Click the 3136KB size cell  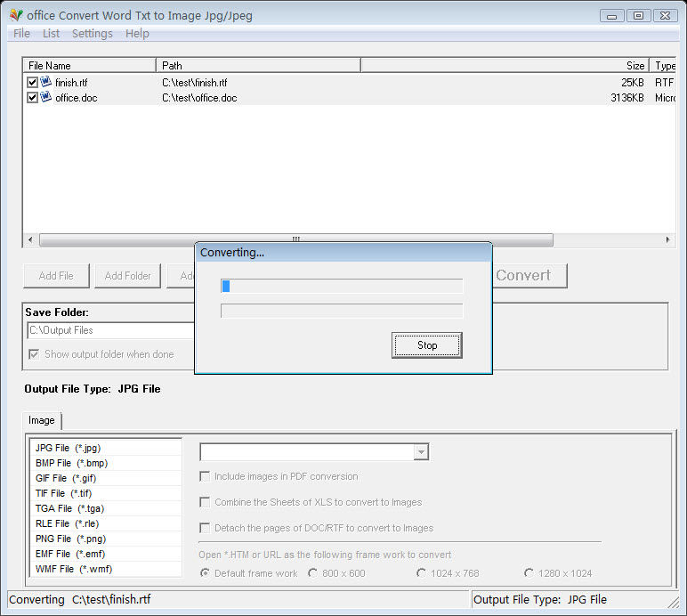coord(627,98)
